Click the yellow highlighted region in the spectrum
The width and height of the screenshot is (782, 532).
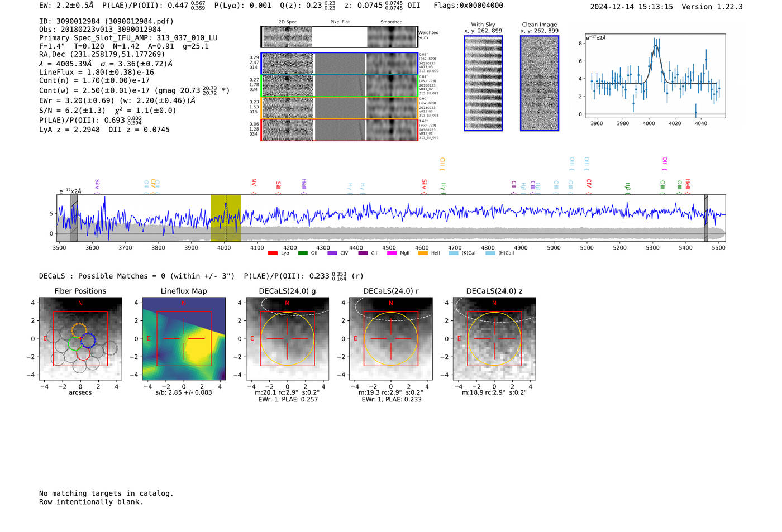[226, 218]
